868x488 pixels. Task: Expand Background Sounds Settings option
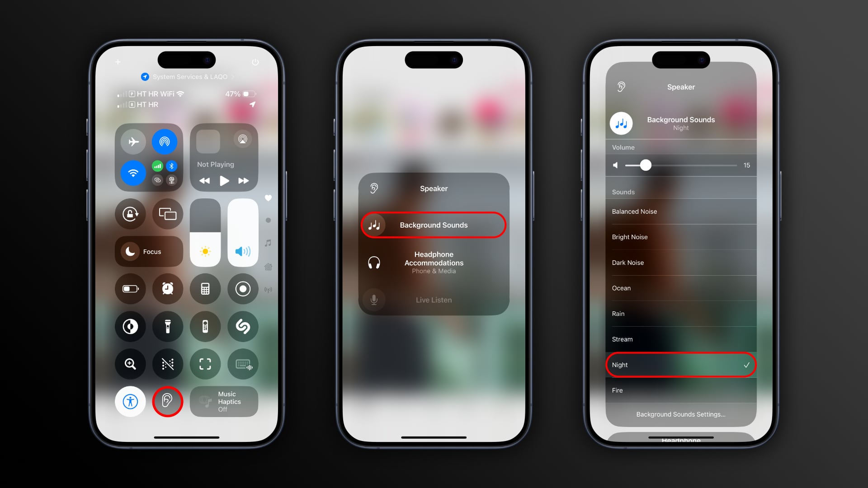point(680,414)
